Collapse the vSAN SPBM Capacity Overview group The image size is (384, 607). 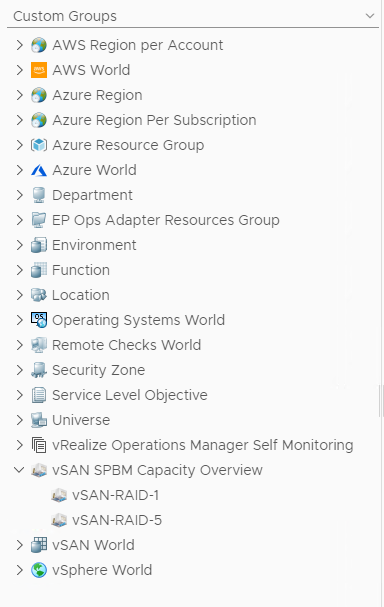[x=19, y=470]
